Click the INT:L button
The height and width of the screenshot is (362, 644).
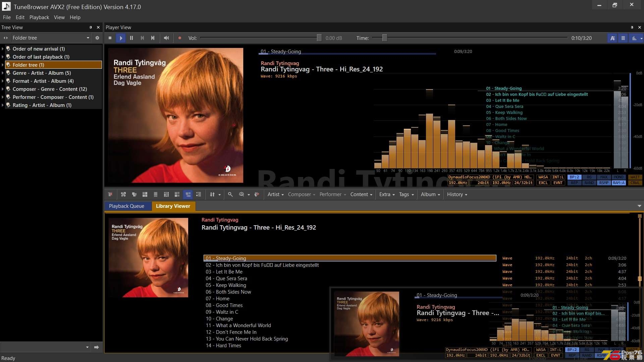pos(558,177)
